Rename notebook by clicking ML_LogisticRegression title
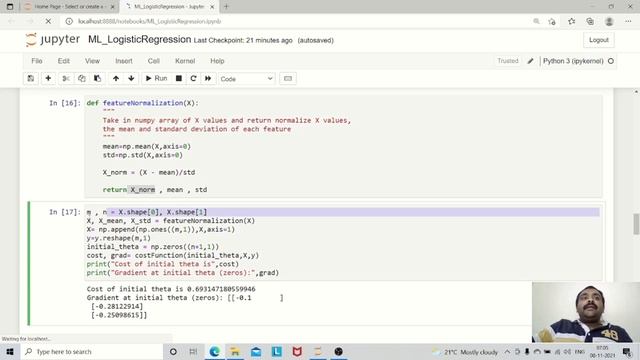The image size is (640, 360). point(140,40)
